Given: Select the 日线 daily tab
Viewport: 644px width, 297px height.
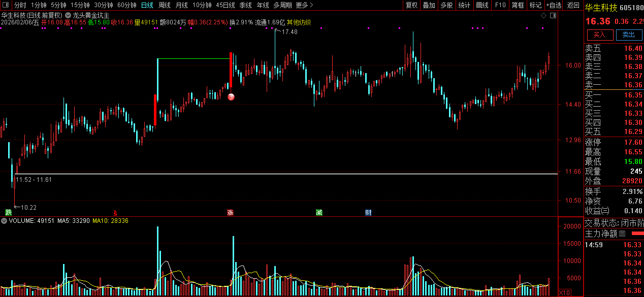Looking at the screenshot, I should 147,5.
